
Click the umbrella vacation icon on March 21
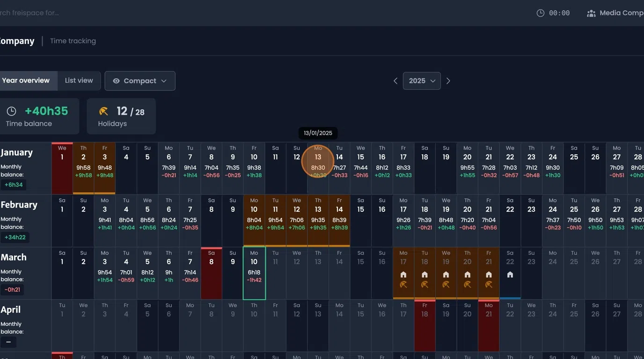pos(489,284)
